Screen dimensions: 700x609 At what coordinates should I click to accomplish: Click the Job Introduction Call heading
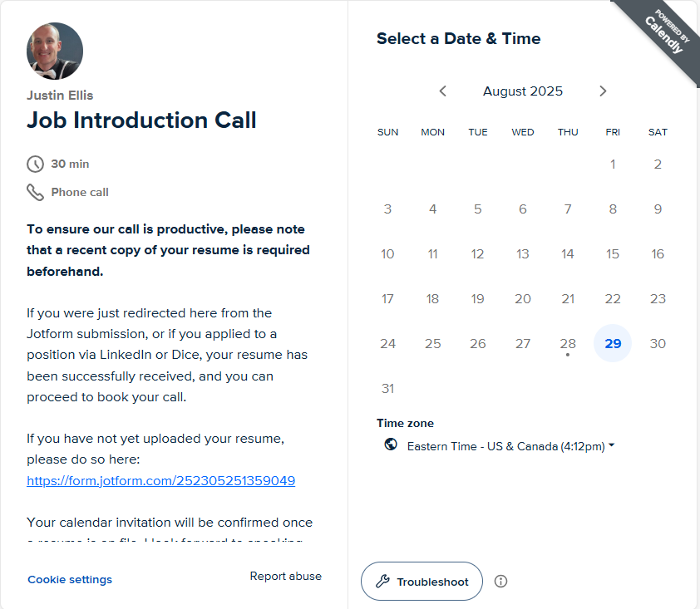pyautogui.click(x=141, y=120)
